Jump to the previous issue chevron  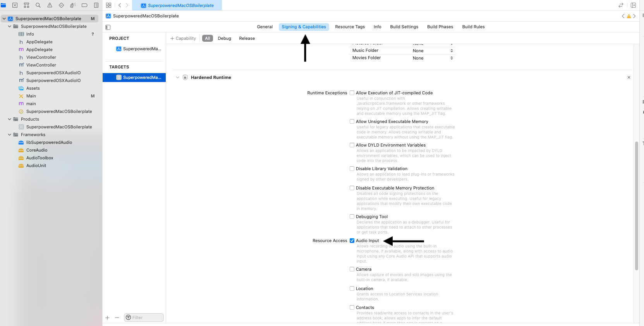click(623, 16)
